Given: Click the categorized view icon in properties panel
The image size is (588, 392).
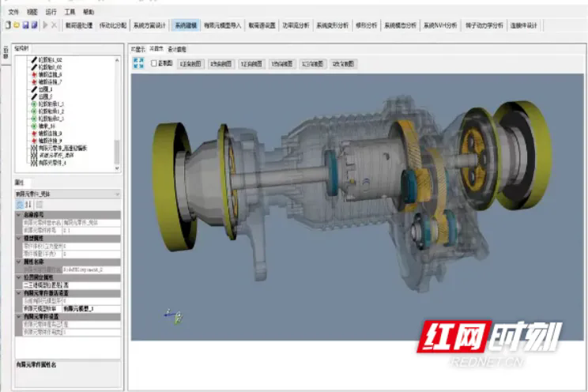Looking at the screenshot, I should pos(19,204).
